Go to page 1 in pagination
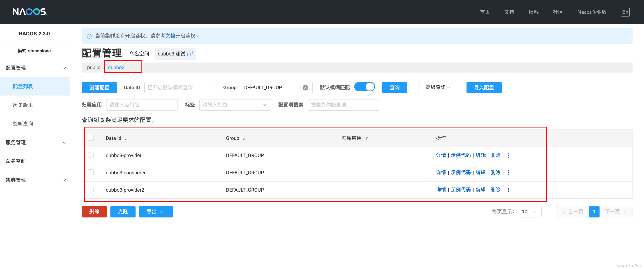This screenshot has height=269, width=644. pyautogui.click(x=594, y=212)
